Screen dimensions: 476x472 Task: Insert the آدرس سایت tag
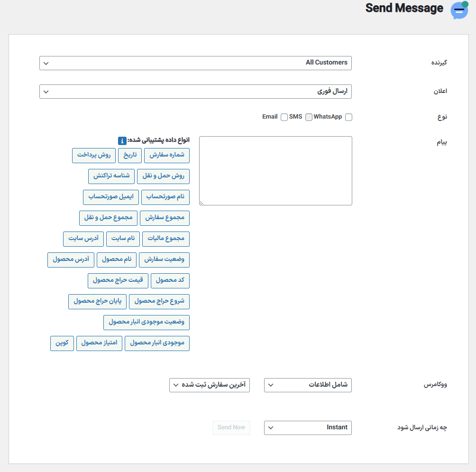pos(83,239)
